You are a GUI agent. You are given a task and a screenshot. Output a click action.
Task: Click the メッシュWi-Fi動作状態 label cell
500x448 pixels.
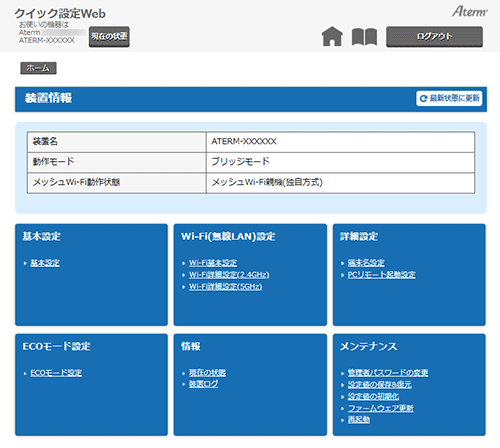pyautogui.click(x=117, y=182)
